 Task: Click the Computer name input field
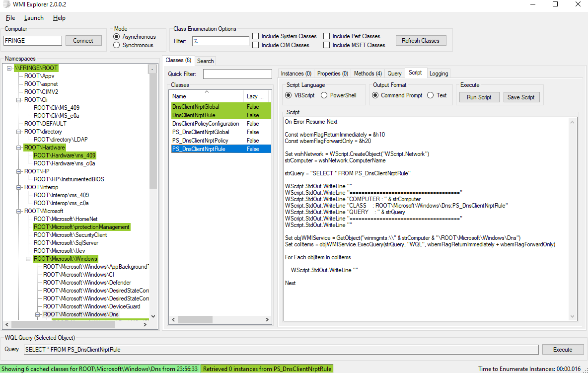pyautogui.click(x=33, y=41)
